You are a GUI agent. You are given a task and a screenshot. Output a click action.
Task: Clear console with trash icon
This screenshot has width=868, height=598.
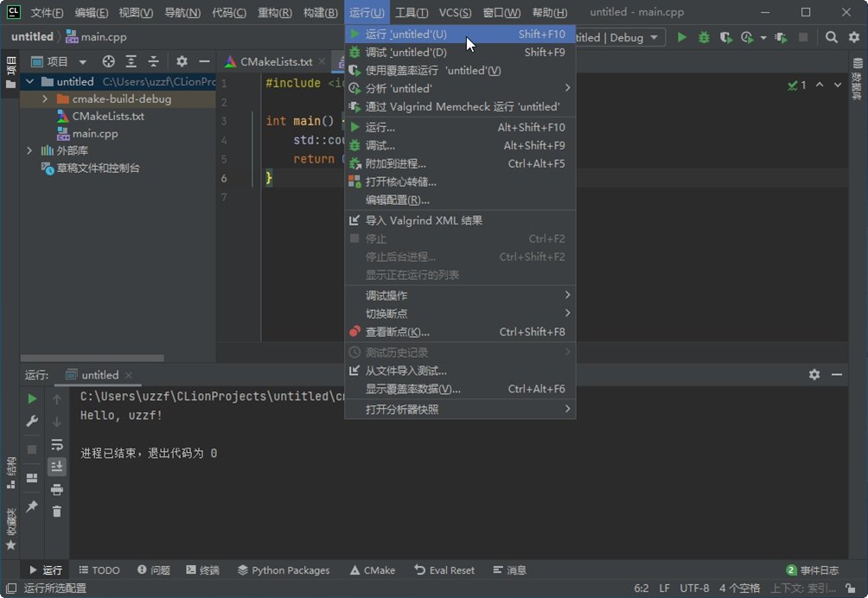tap(57, 512)
